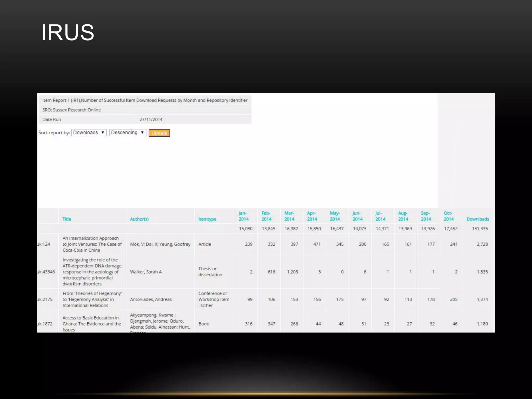Click the Jan-2014 column header
The height and width of the screenshot is (399, 532).
(x=243, y=216)
